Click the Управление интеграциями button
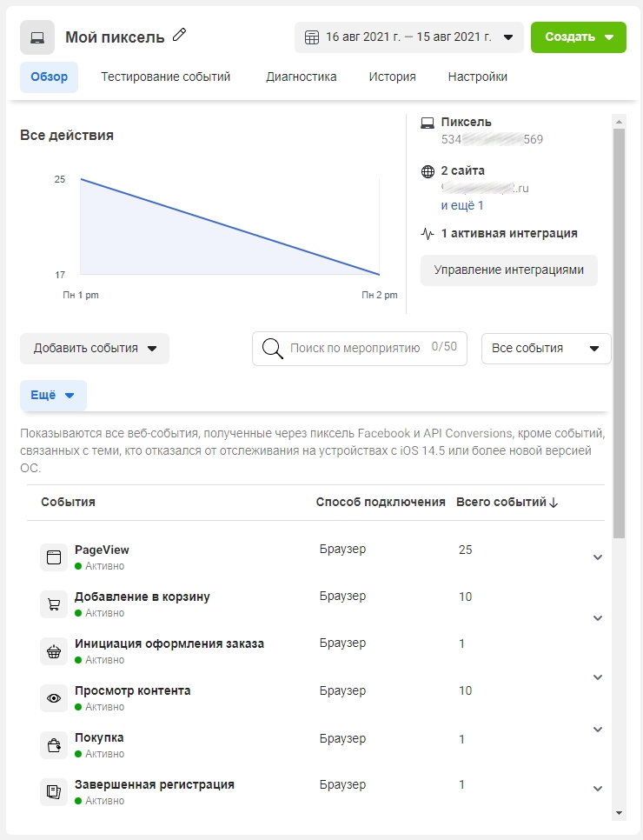Viewport: 643px width, 840px height. [x=508, y=270]
